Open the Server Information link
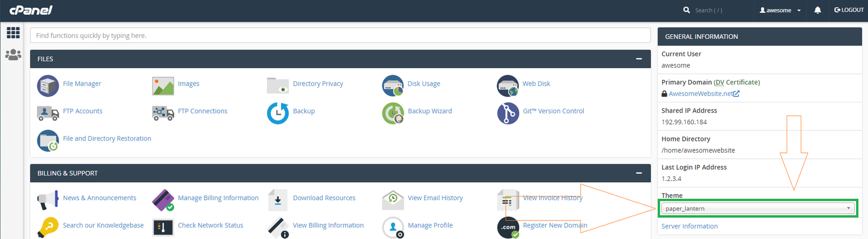868x239 pixels. click(x=690, y=227)
